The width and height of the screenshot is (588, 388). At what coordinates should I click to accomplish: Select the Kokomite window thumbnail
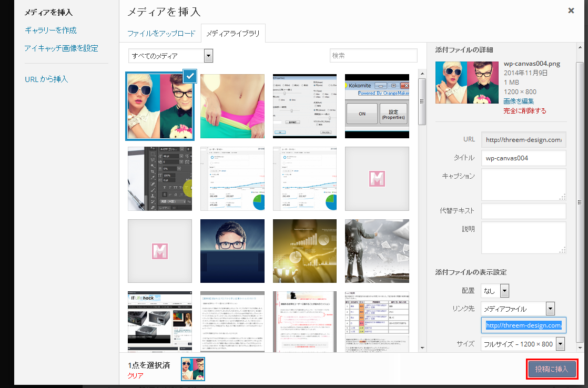377,106
